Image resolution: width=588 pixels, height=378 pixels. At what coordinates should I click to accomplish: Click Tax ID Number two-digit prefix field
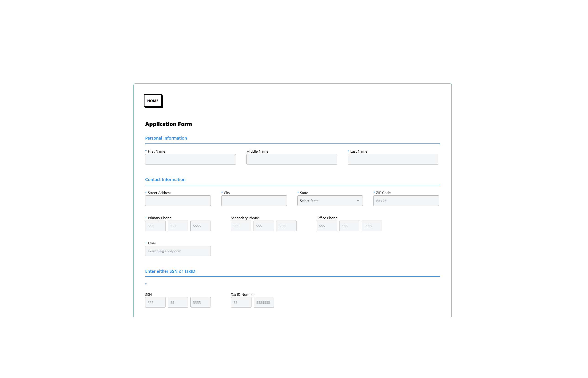[241, 302]
